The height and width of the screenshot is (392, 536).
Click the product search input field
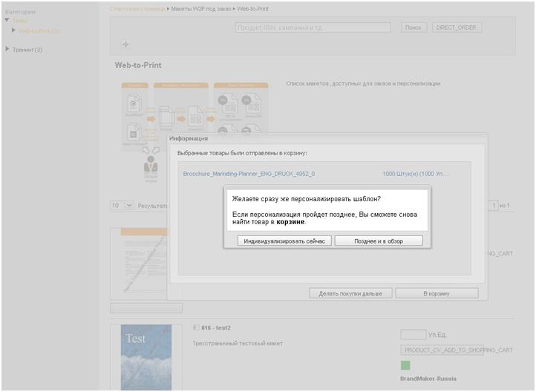[313, 27]
